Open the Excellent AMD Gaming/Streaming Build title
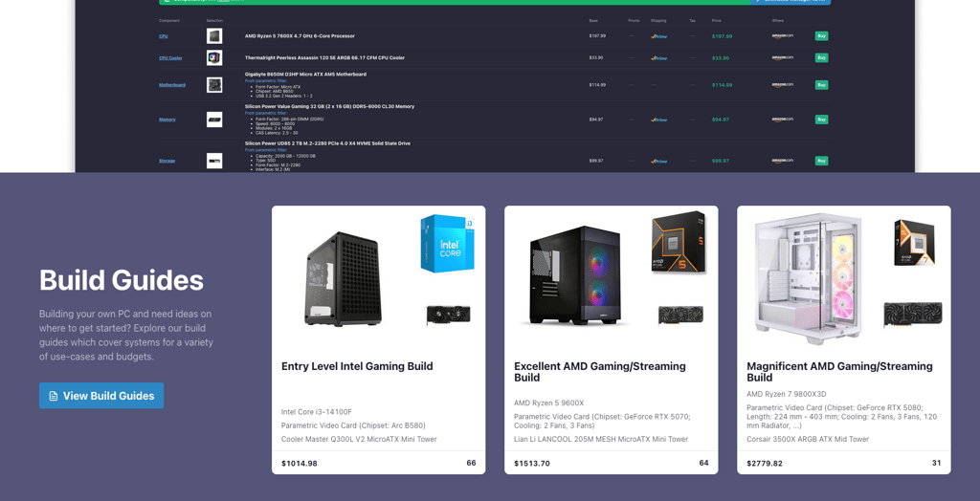 point(599,372)
